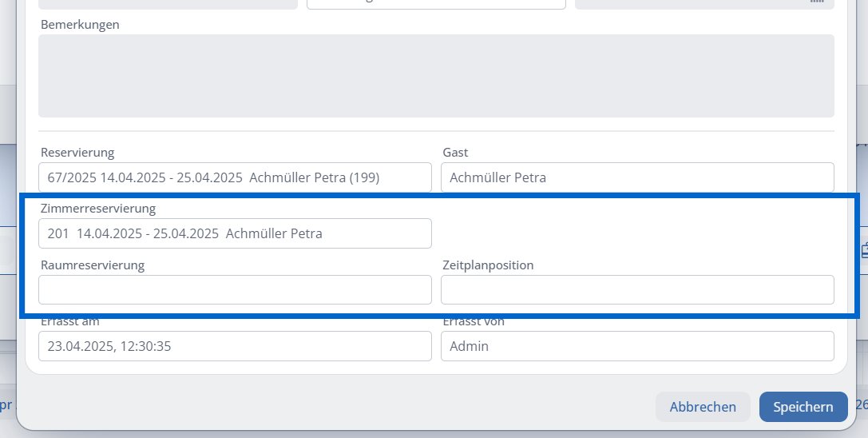This screenshot has height=438, width=868.
Task: Click the white input field at the top center
Action: pyautogui.click(x=436, y=4)
